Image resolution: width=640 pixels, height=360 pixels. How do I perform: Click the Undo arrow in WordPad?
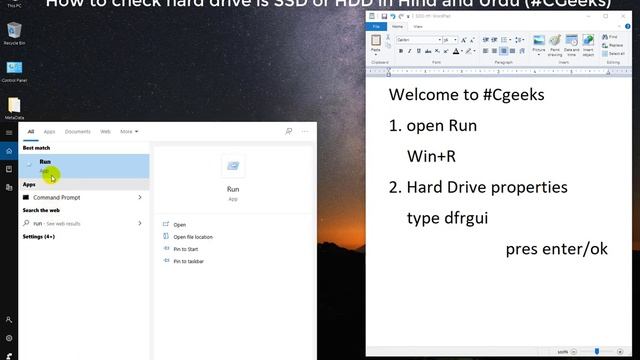point(393,16)
